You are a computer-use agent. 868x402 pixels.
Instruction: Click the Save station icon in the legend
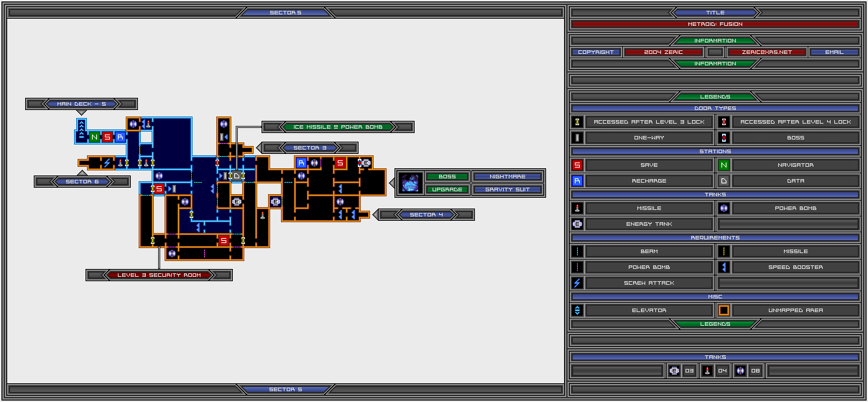(x=578, y=165)
